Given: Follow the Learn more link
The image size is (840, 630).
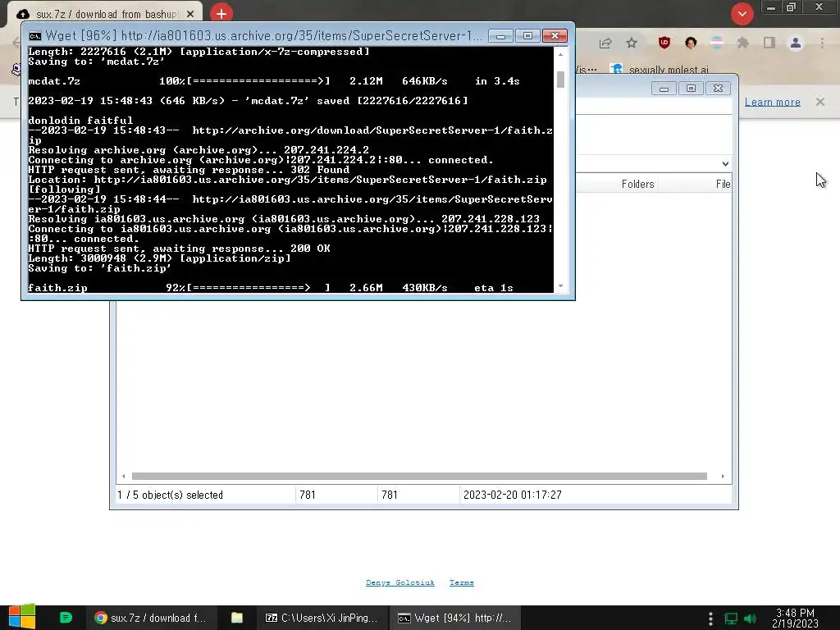Looking at the screenshot, I should pos(772,102).
